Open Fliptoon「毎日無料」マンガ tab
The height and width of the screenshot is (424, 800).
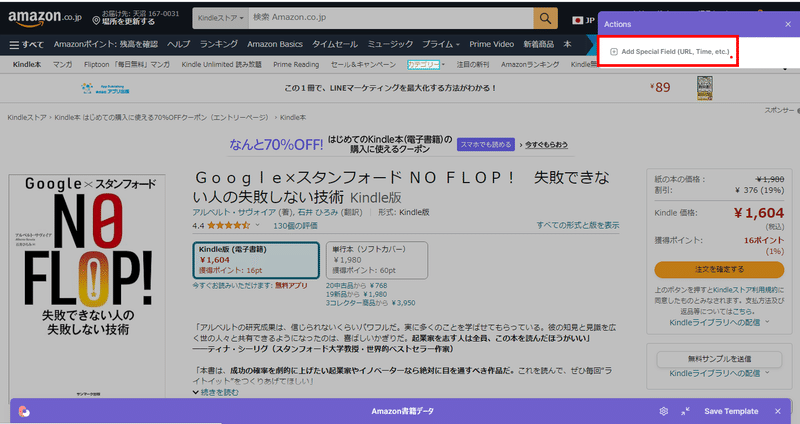(x=127, y=64)
